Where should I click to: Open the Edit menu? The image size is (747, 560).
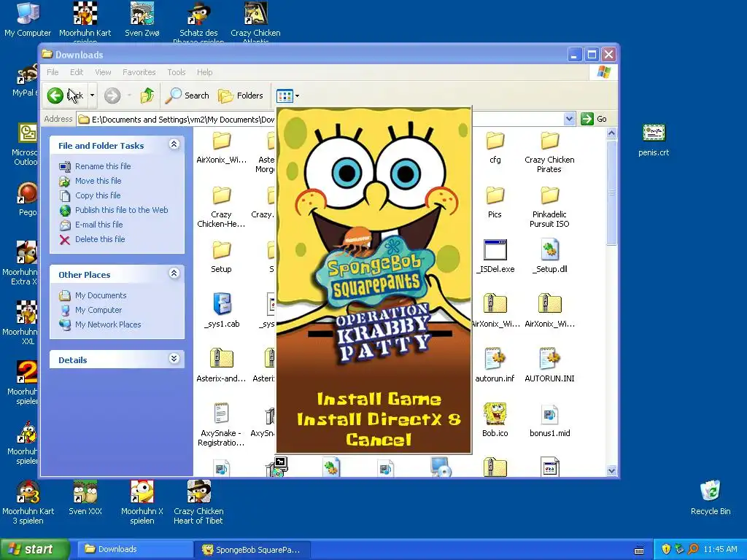[76, 72]
